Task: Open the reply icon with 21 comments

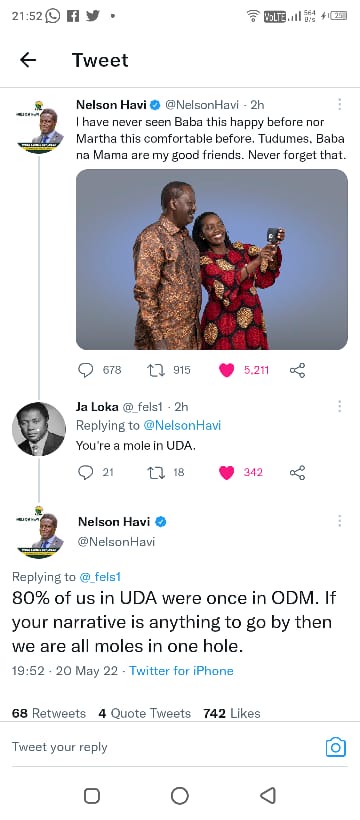Action: 85,472
